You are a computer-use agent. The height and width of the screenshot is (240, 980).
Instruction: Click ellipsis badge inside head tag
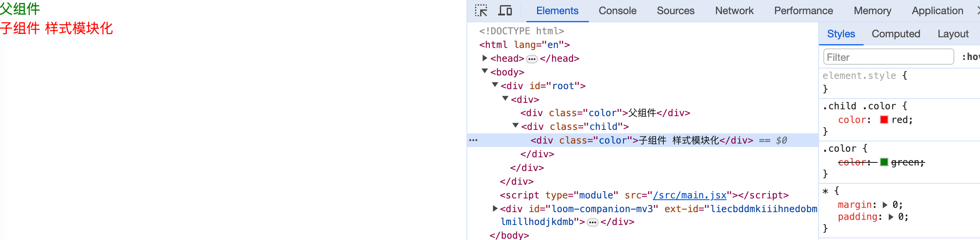point(532,59)
